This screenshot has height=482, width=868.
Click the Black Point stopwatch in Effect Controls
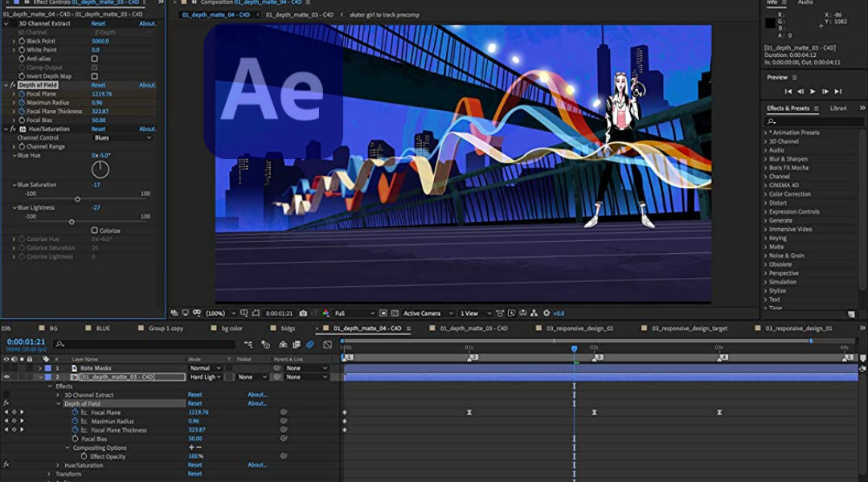[x=22, y=41]
